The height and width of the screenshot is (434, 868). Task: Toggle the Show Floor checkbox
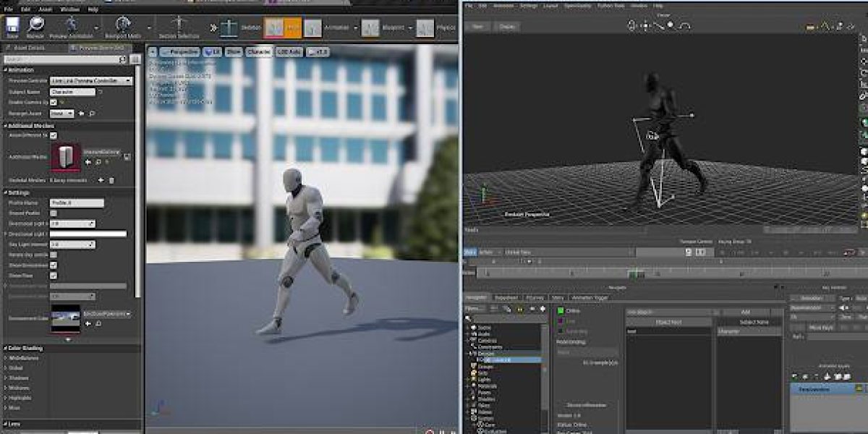tap(54, 275)
